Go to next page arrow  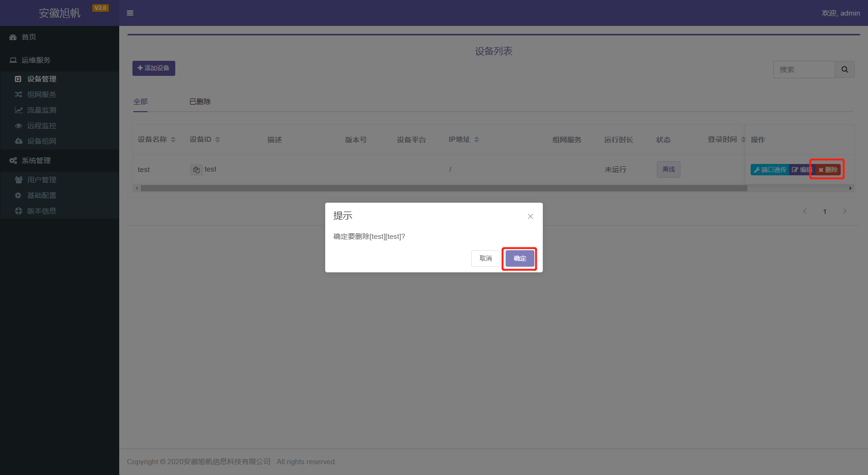click(x=845, y=211)
